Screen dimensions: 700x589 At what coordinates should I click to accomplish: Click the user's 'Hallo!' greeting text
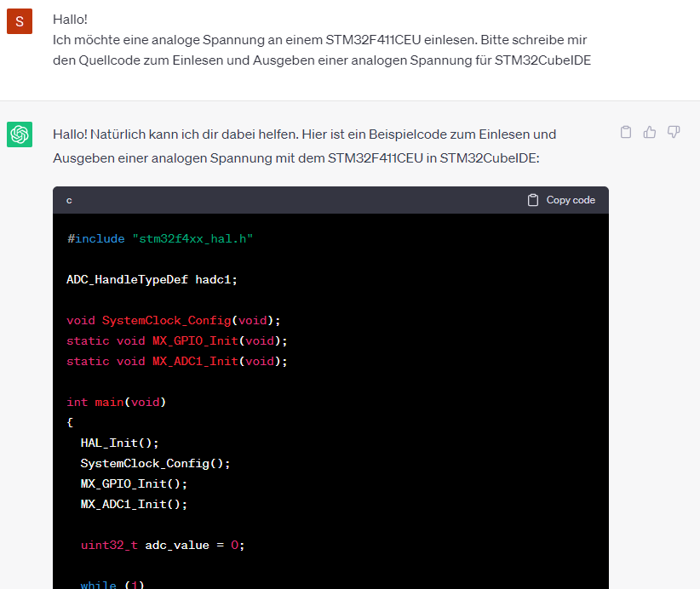point(70,20)
